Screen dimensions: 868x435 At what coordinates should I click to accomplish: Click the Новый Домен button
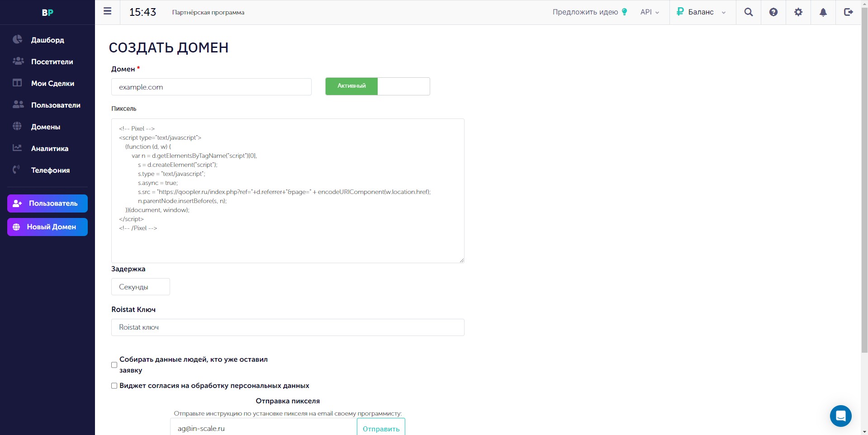pyautogui.click(x=47, y=227)
